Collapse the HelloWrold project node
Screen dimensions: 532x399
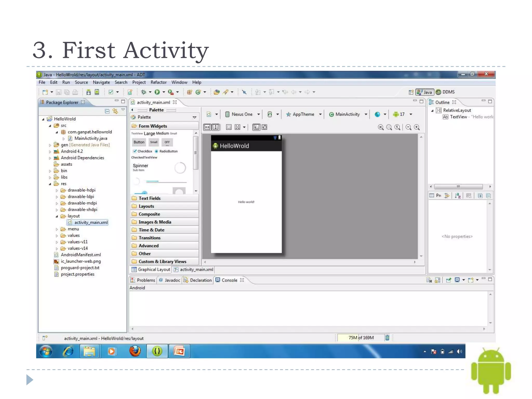[43, 119]
